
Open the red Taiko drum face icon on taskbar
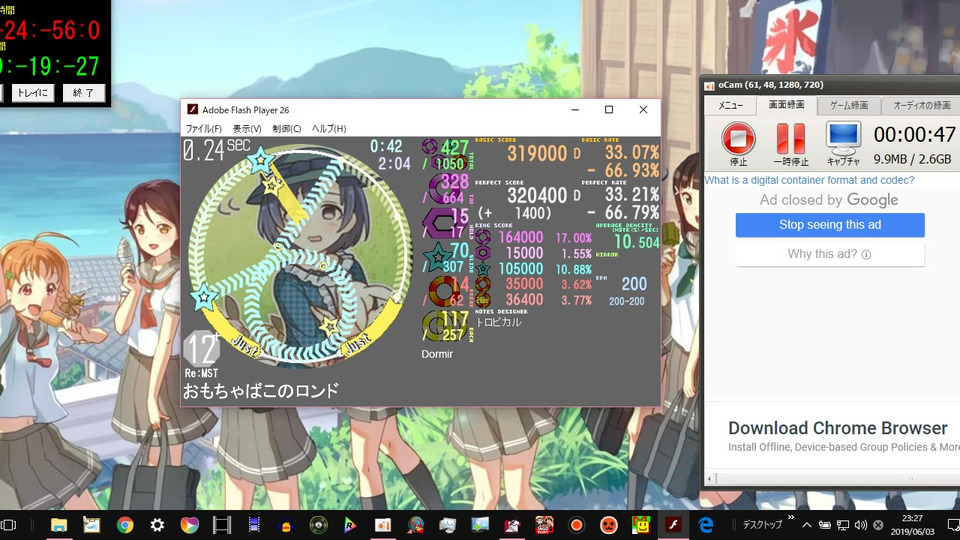608,525
